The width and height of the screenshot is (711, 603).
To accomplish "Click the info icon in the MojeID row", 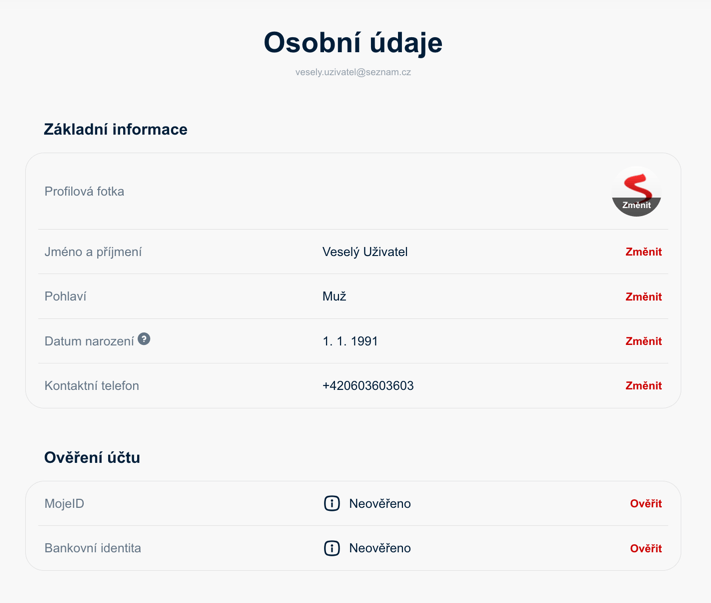I will [332, 504].
